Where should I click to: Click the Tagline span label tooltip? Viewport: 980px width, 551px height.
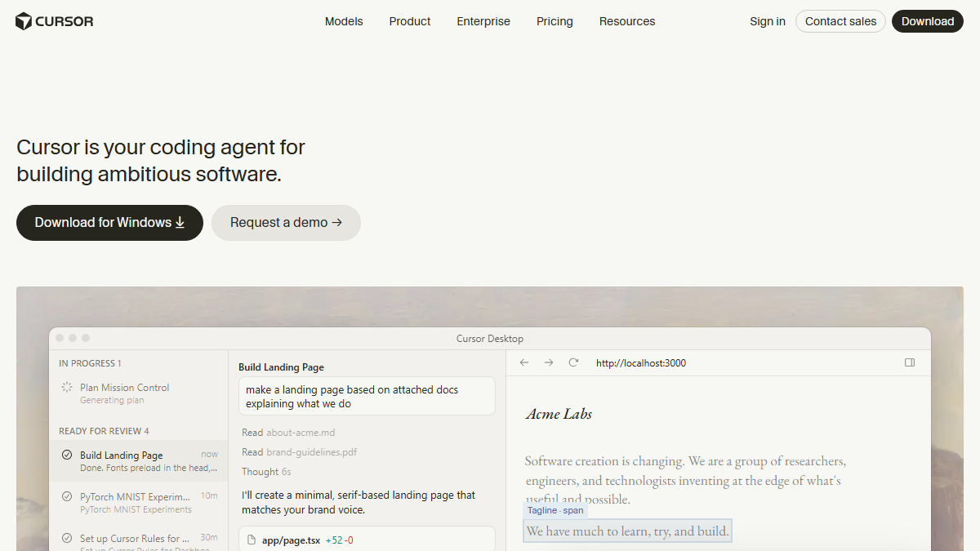(555, 510)
